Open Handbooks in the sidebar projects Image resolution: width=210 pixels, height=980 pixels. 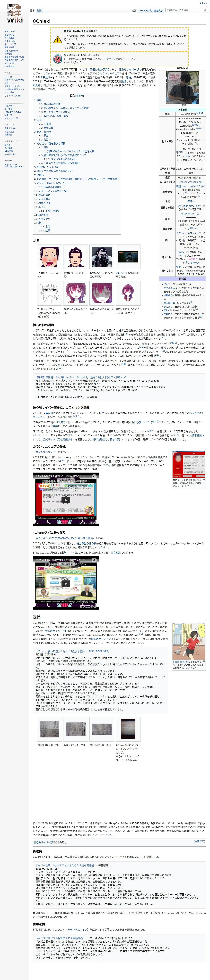click(10, 155)
